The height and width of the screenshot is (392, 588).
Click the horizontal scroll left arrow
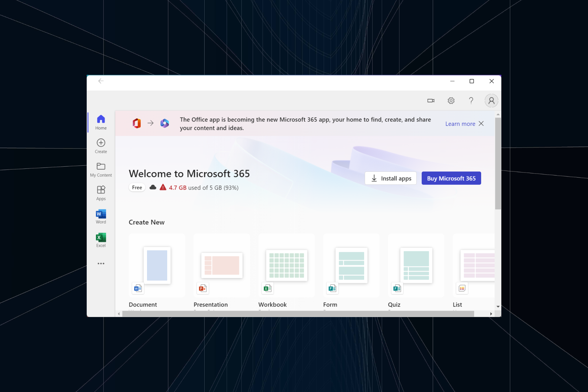[119, 314]
